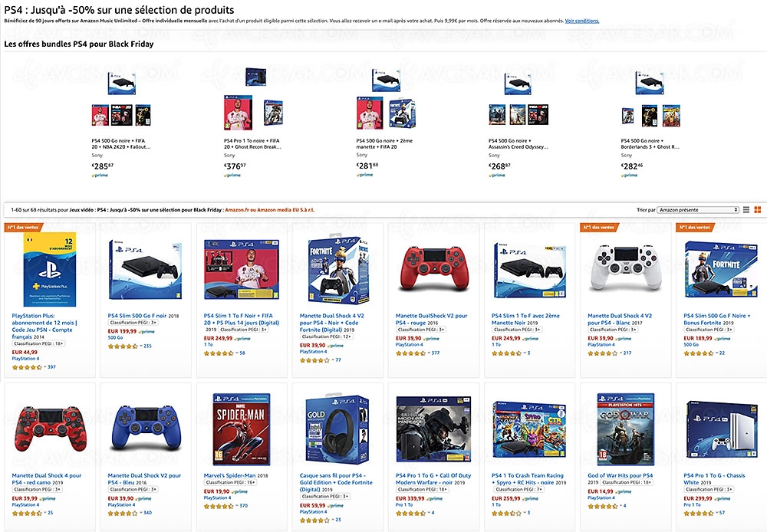Screen dimensions: 767x532
Task: Expand rating breakdown arrow for PlayStation Plus
Action: click(x=44, y=367)
